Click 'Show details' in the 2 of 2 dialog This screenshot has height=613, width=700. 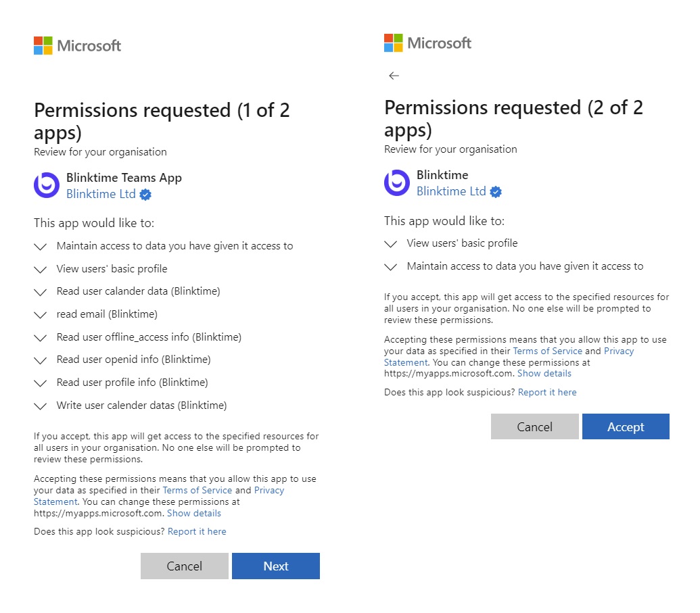[544, 374]
